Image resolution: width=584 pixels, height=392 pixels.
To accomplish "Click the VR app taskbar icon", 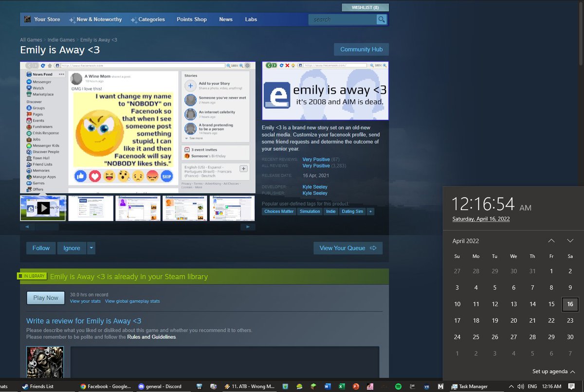I will (x=426, y=387).
